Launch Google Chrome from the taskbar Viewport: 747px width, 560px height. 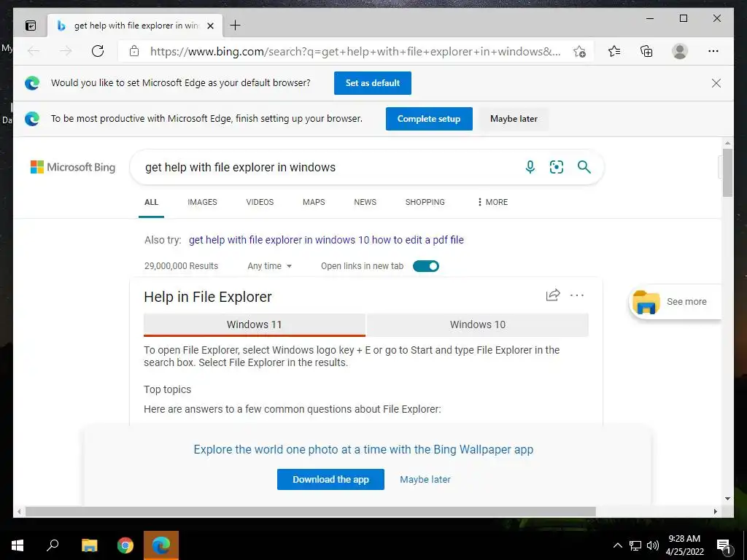click(x=125, y=545)
